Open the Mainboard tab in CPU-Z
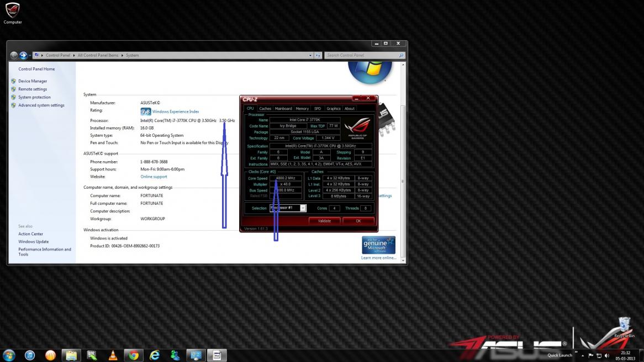This screenshot has width=644, height=362. (x=283, y=109)
